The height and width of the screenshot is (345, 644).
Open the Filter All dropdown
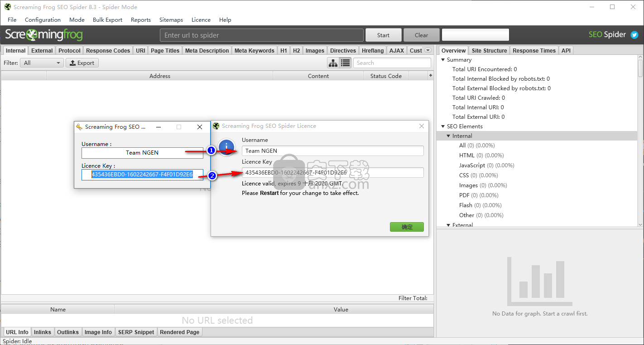[x=42, y=63]
